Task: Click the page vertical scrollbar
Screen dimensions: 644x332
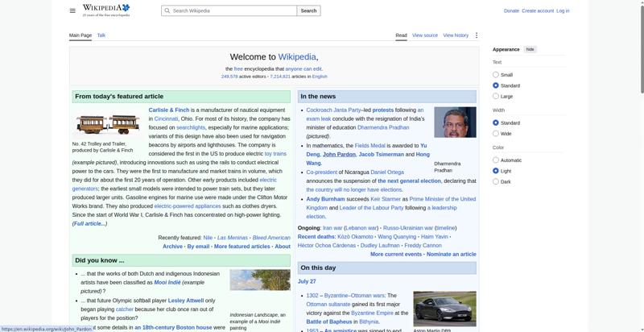Action: (642, 166)
